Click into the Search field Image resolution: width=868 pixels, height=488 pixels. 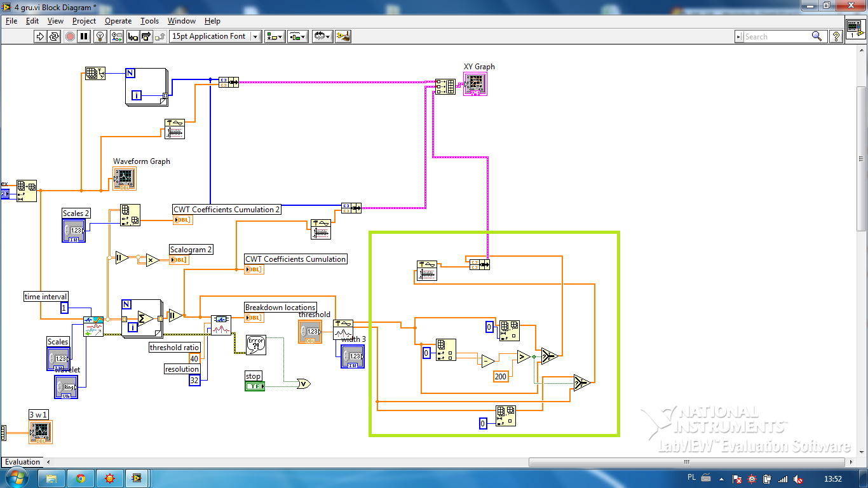(x=775, y=37)
